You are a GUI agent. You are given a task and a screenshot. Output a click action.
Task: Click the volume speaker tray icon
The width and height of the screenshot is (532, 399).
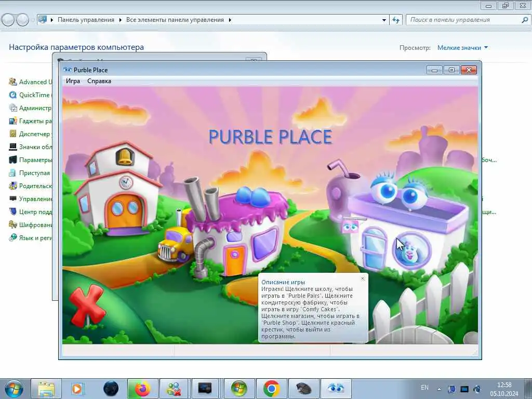coord(477,389)
